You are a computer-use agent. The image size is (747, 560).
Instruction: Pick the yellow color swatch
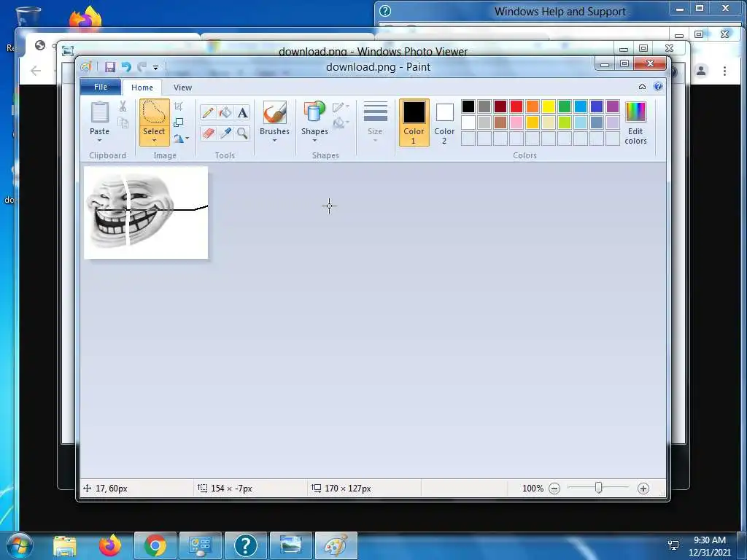pyautogui.click(x=549, y=106)
